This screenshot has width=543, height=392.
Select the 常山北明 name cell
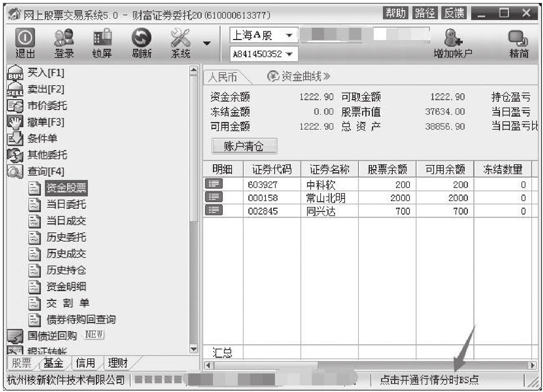click(x=329, y=198)
